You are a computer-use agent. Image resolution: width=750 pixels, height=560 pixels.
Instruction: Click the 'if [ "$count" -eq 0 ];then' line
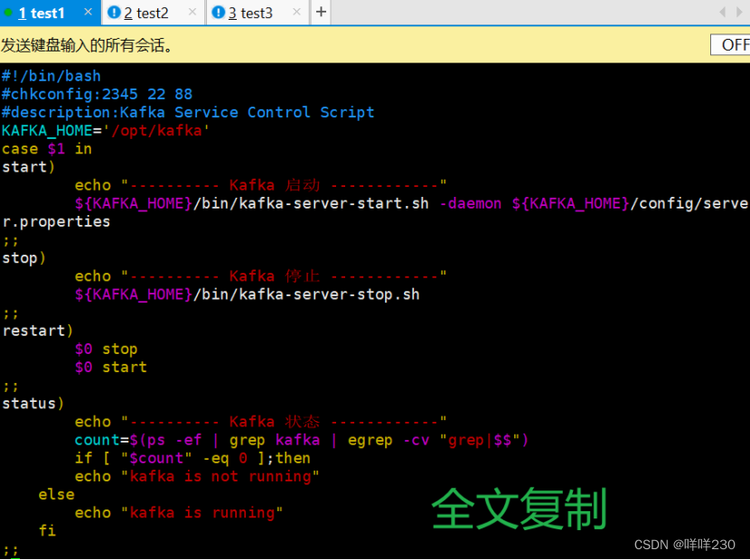point(192,458)
